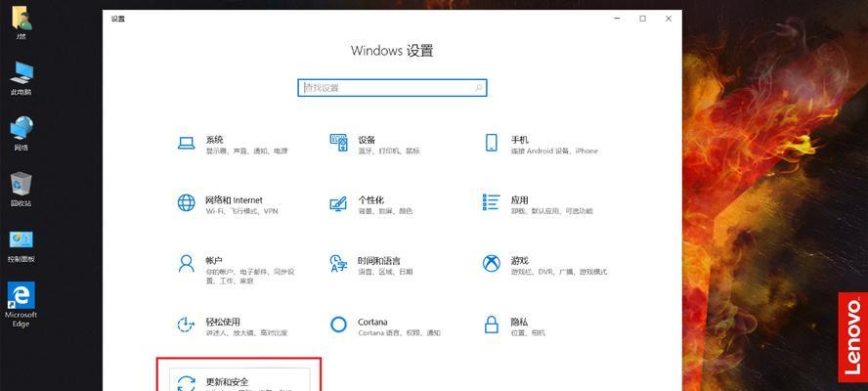Open the 手机 (Phone) settings icon
Viewport: 868px width, 391px height.
(x=491, y=143)
